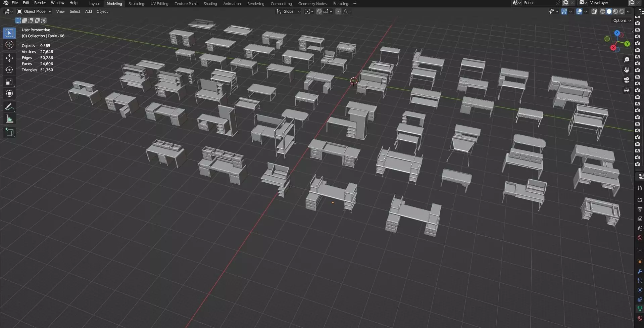This screenshot has height=328, width=644.
Task: Open the View Layer properties tab
Action: pyautogui.click(x=640, y=219)
